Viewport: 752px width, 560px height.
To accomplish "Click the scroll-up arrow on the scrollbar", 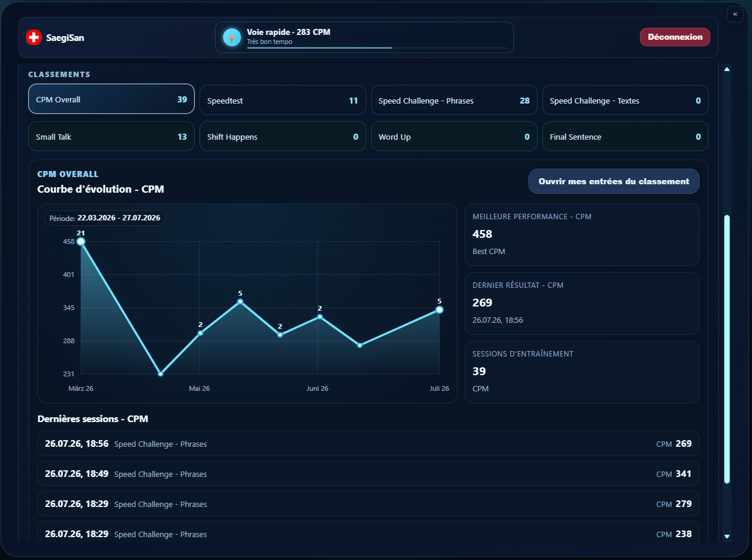I will click(727, 69).
